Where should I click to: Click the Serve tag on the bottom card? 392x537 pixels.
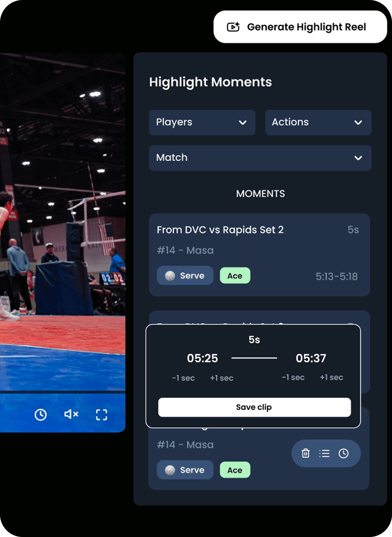185,470
